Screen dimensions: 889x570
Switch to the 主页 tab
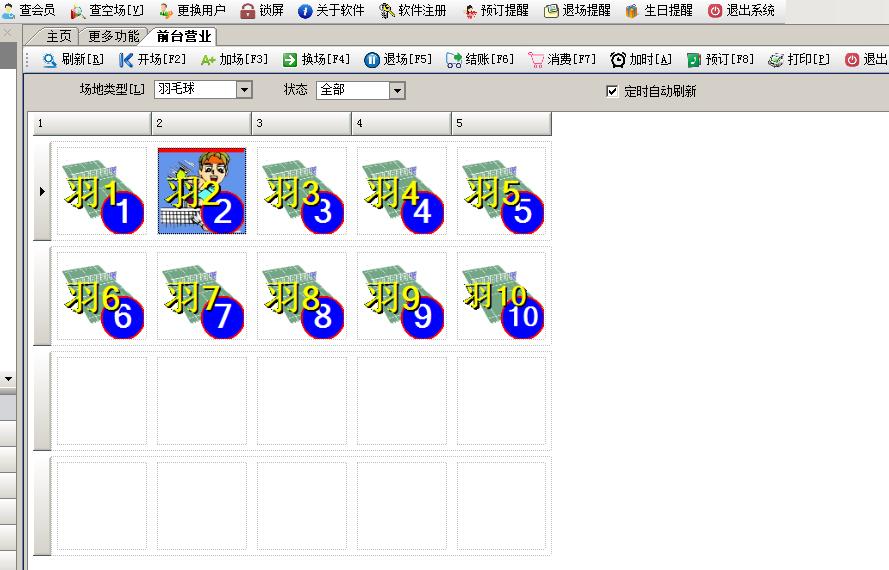click(x=58, y=36)
